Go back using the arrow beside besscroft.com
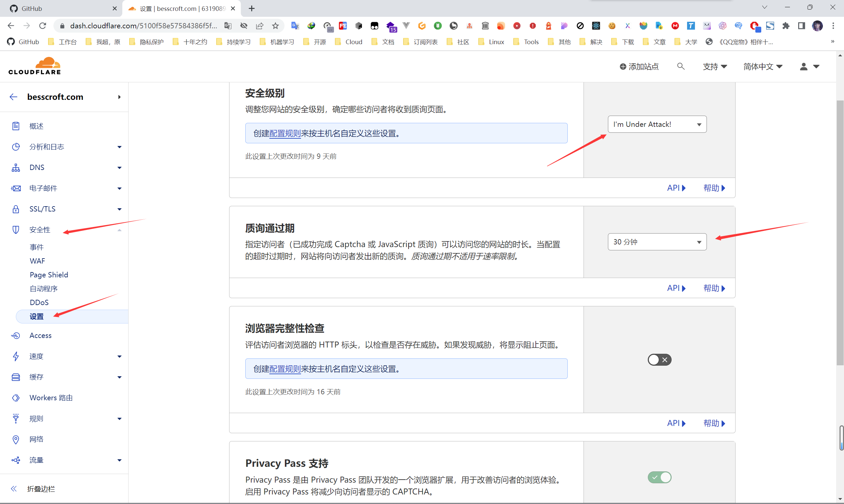The height and width of the screenshot is (504, 844). [13, 97]
